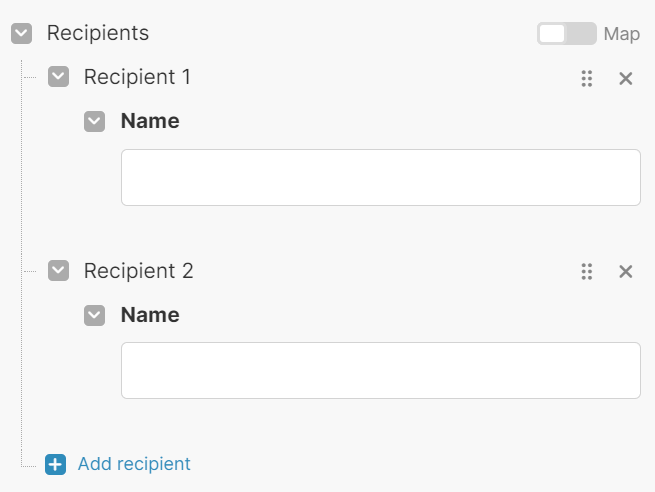Collapse the Recipients section chevron
This screenshot has height=492, width=655.
22,34
